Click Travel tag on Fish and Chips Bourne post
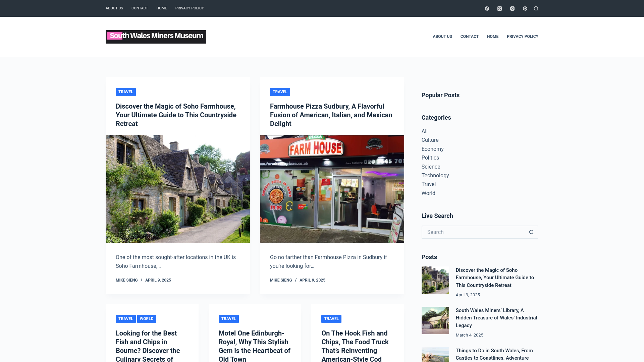The image size is (644, 362). pyautogui.click(x=126, y=319)
